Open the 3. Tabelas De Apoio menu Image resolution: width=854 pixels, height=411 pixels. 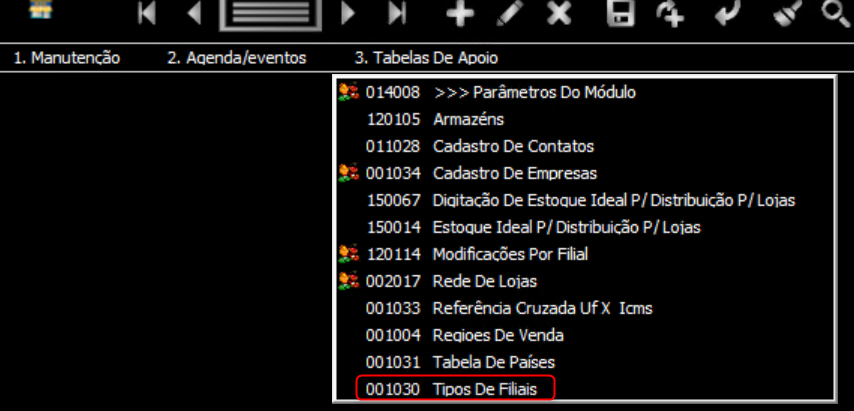pyautogui.click(x=426, y=58)
